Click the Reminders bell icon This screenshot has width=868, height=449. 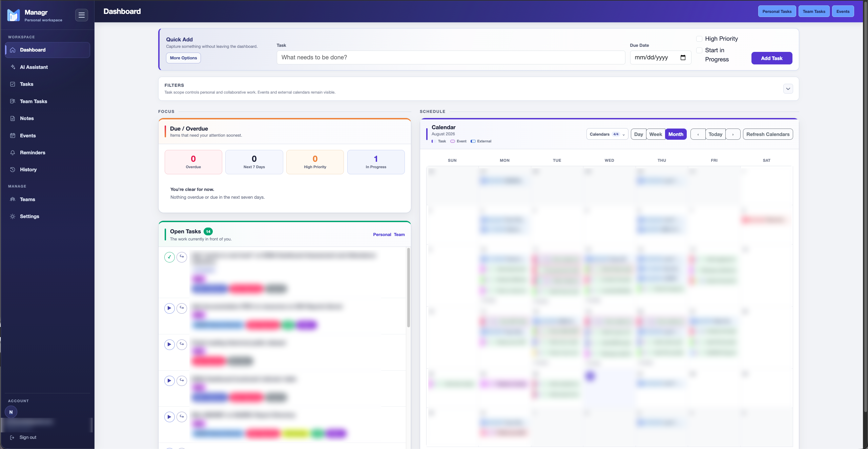[13, 153]
